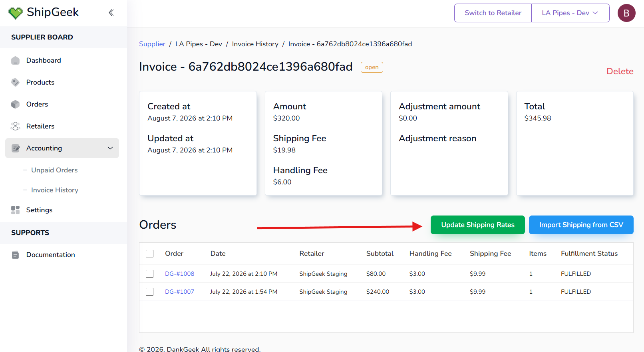
Task: Check the box for order DG-#1007
Action: click(x=150, y=292)
